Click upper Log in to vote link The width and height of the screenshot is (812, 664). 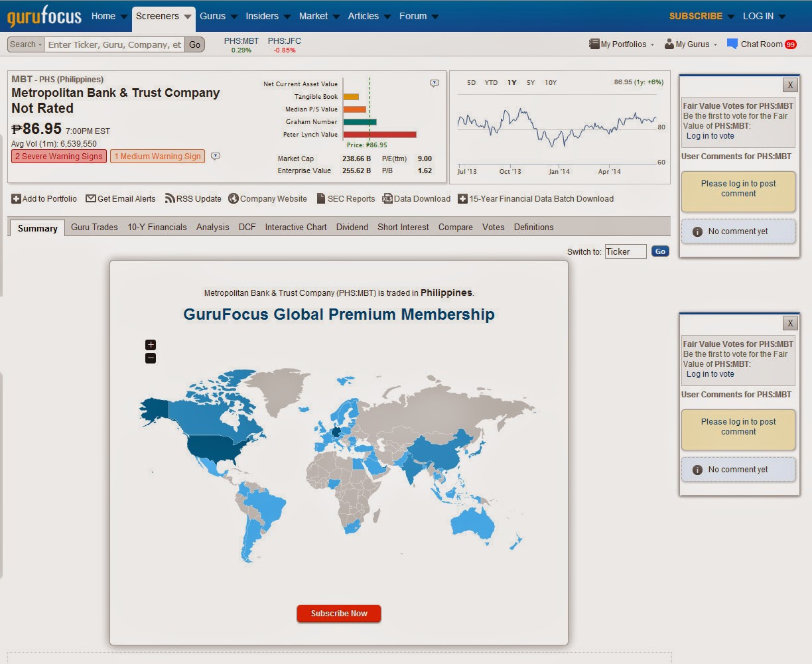[710, 136]
